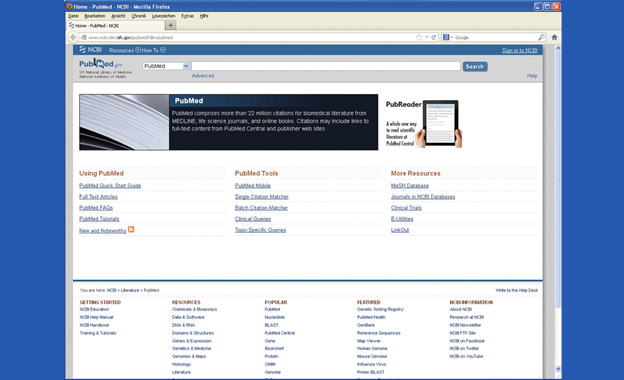Open the Lesezeichen menu
The width and height of the screenshot is (624, 380).
(163, 16)
